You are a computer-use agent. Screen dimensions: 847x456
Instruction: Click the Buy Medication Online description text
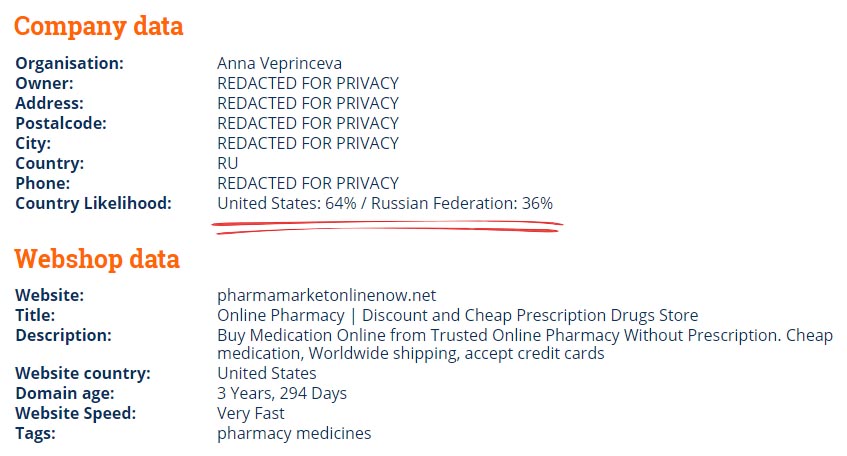pyautogui.click(x=525, y=344)
